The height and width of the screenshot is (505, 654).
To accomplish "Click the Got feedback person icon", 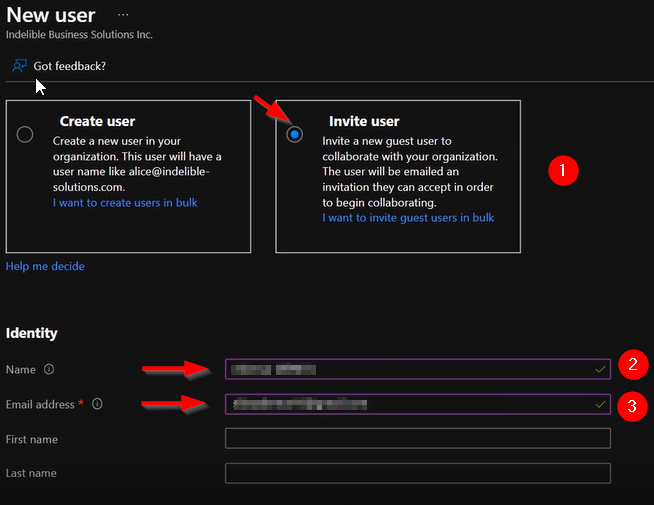I will [19, 66].
